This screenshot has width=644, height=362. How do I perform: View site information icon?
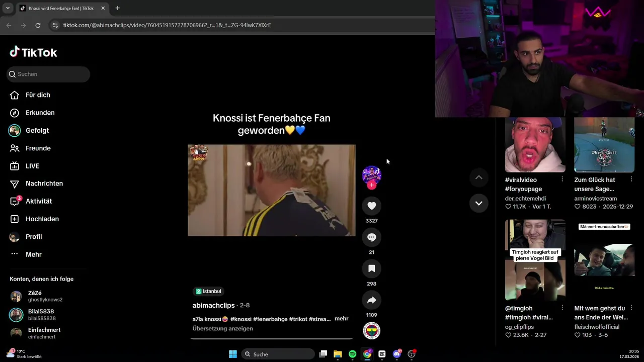[55, 25]
